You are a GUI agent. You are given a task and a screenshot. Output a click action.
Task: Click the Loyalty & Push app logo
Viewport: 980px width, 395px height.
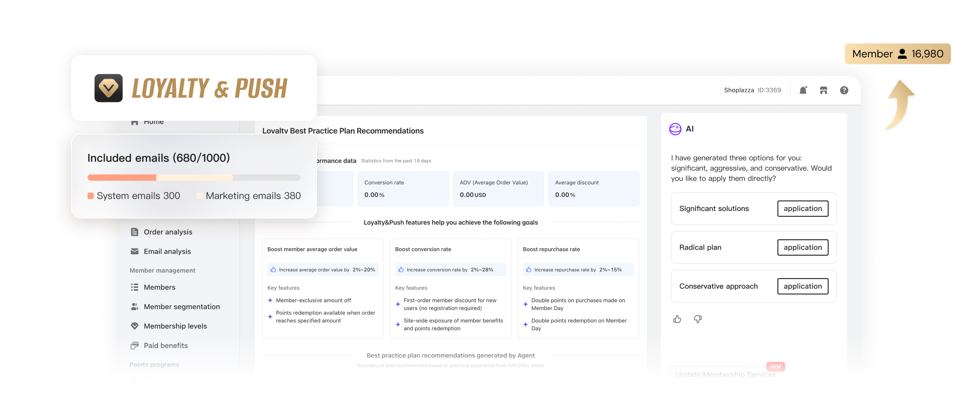coord(109,88)
